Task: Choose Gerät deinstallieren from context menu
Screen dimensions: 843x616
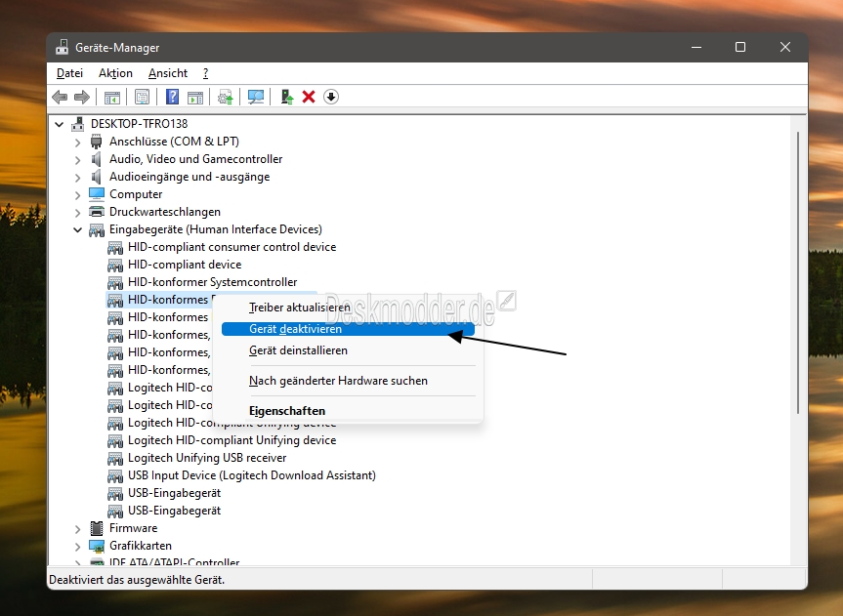Action: (349, 350)
